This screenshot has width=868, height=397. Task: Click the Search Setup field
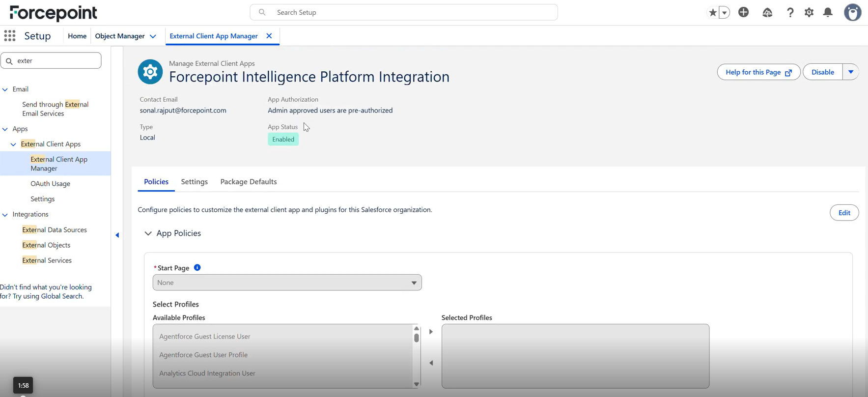tap(404, 12)
